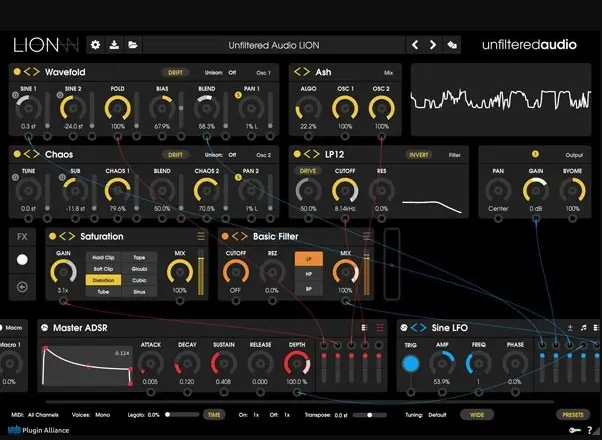Change the Ash mix algorithm arrows
The width and height of the screenshot is (602, 440).
[x=302, y=72]
